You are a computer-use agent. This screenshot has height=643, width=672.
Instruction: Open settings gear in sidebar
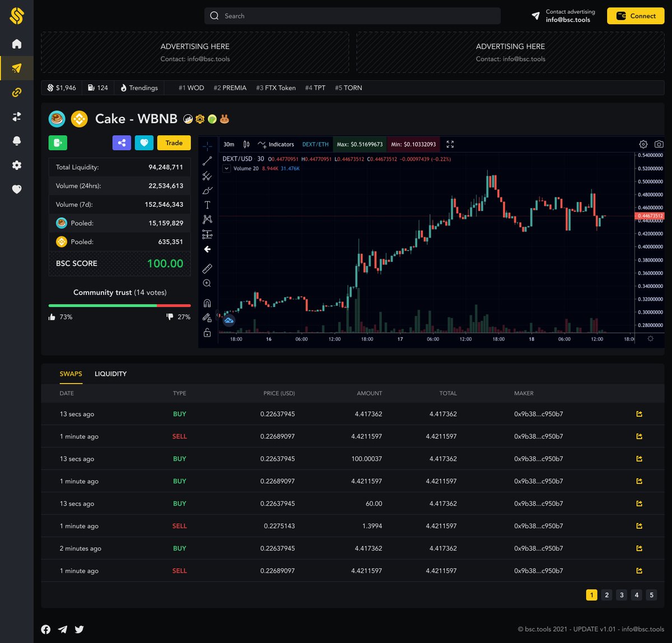17,165
